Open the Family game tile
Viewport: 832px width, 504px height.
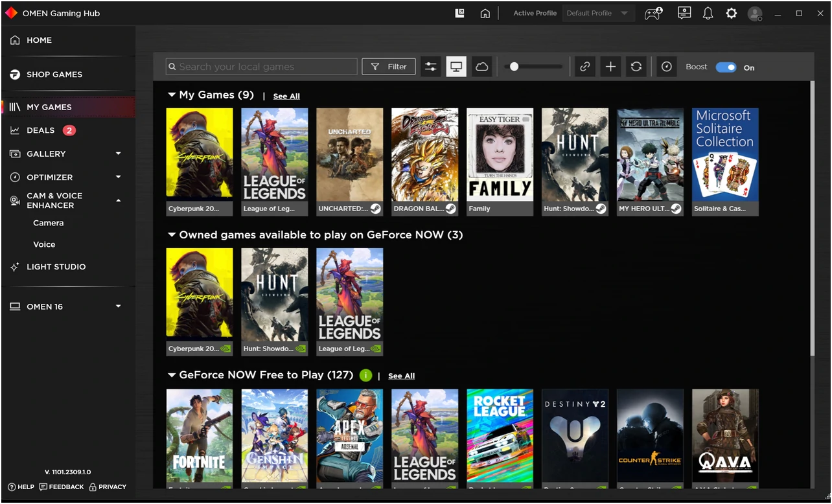tap(500, 161)
